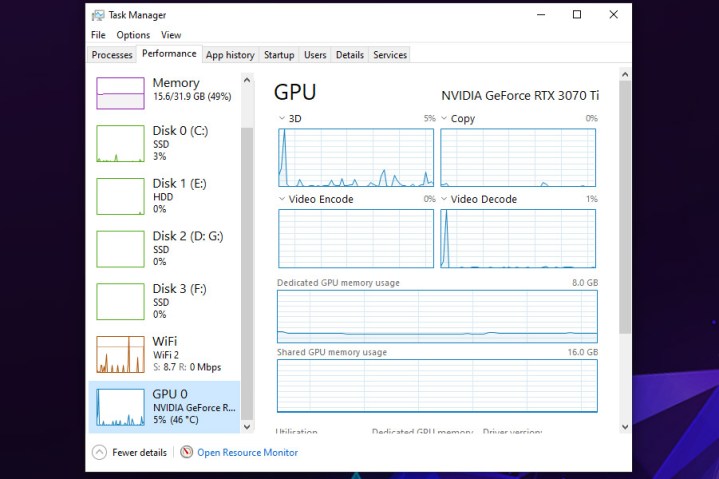Collapse view with Fewer details arrow
This screenshot has width=719, height=479.
[x=99, y=453]
